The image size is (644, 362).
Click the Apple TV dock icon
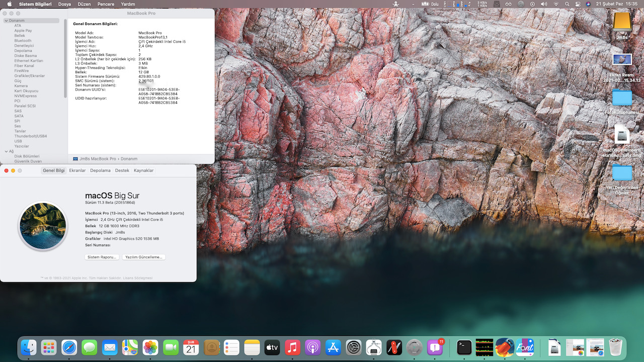(x=272, y=347)
